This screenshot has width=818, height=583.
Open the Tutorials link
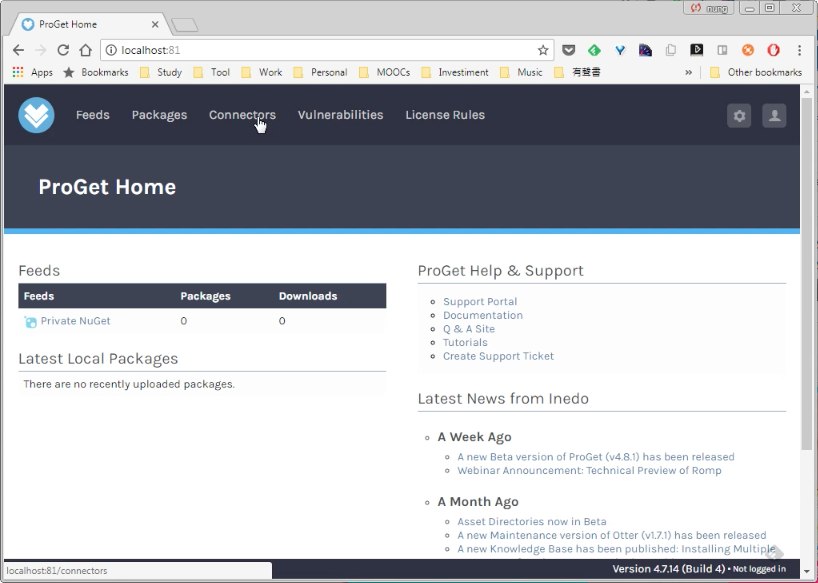(465, 342)
